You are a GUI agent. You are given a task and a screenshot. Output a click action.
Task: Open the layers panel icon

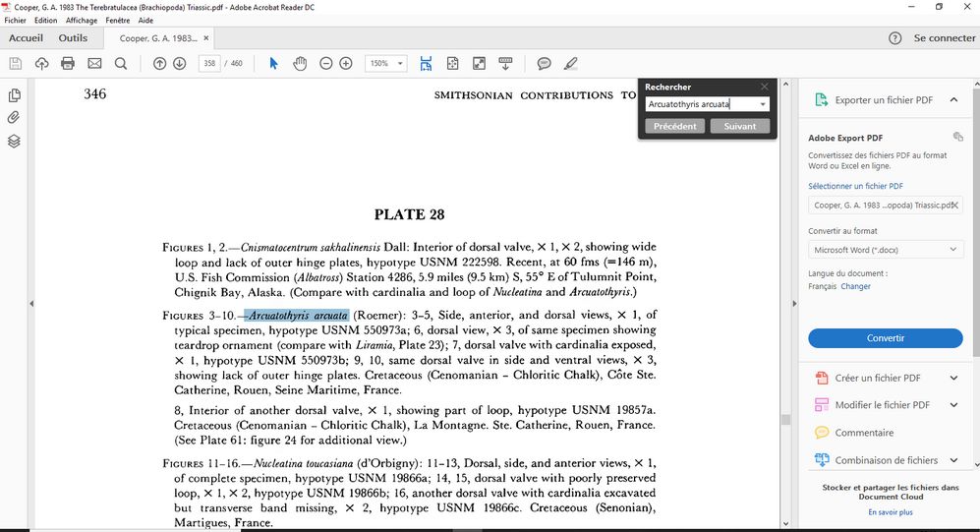pyautogui.click(x=14, y=141)
